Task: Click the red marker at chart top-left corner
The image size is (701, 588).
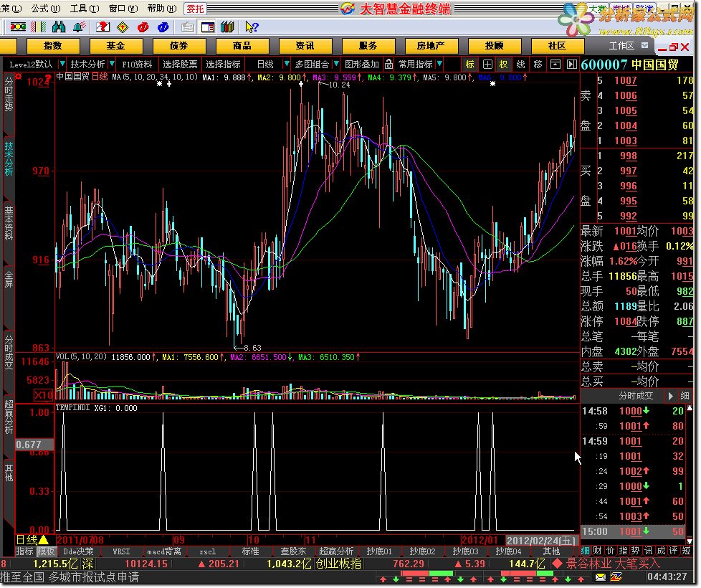Action: [x=19, y=77]
